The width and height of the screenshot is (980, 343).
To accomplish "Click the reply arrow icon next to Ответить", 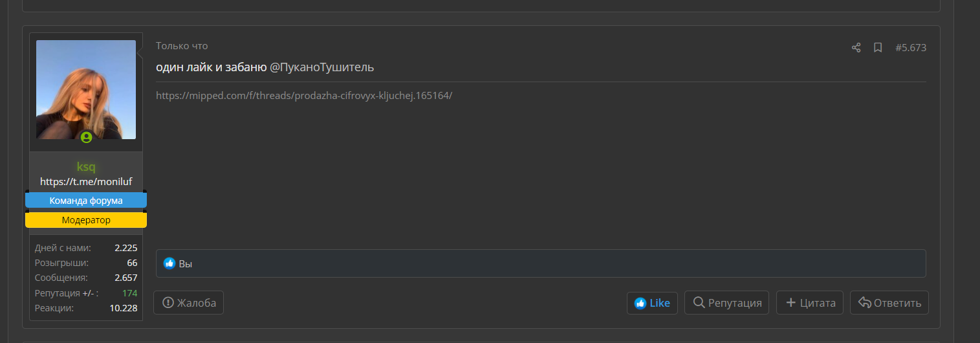I will click(865, 302).
